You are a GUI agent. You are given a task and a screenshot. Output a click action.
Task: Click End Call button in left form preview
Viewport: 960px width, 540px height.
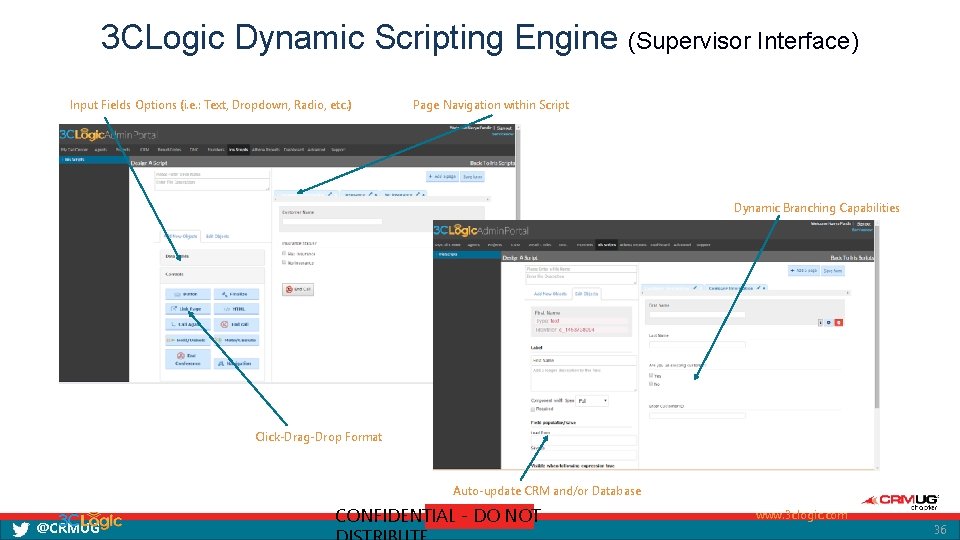pos(298,289)
